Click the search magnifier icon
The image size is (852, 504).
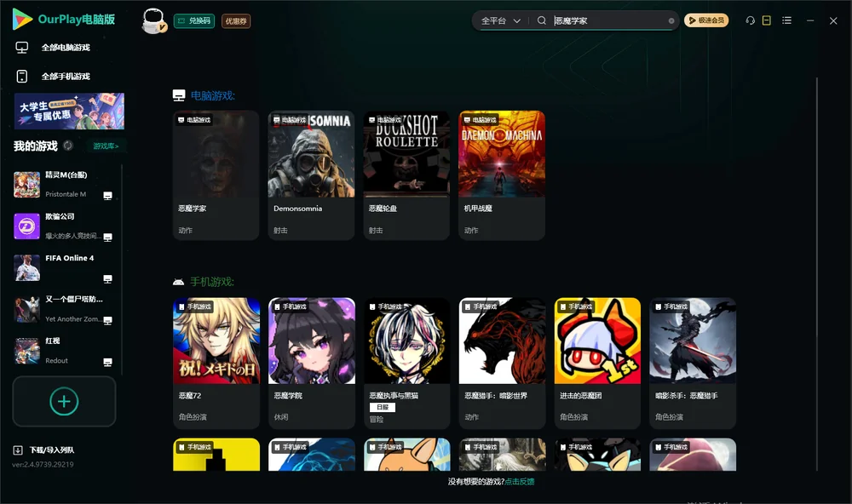point(542,20)
